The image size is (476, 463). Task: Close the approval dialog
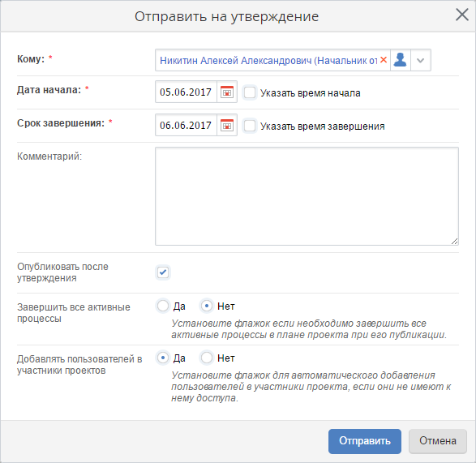tap(462, 15)
